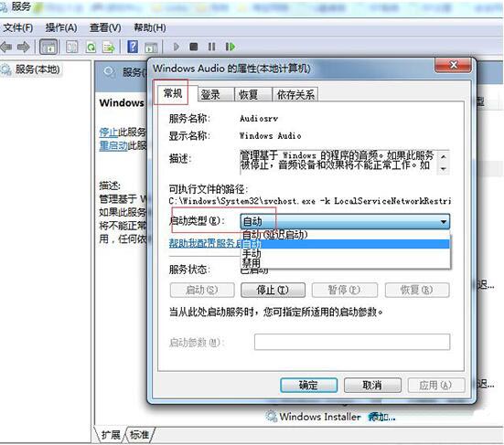Choose 禁用 from the startup type list
This screenshot has width=504, height=445.
(x=346, y=262)
